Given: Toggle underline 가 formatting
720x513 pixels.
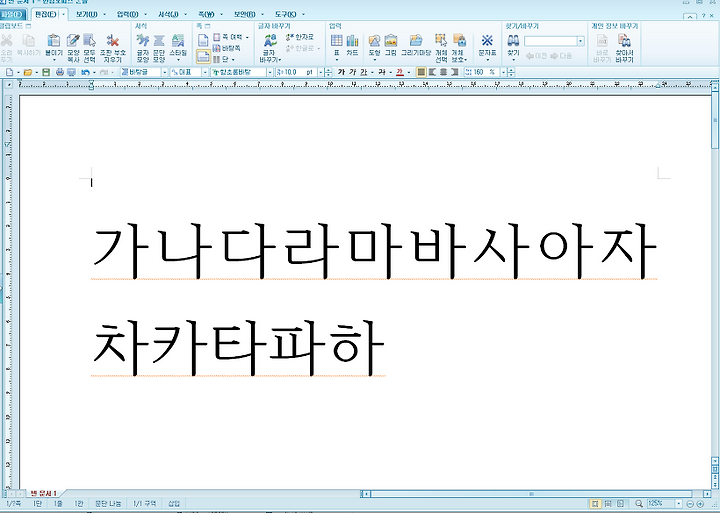Looking at the screenshot, I should coord(363,72).
